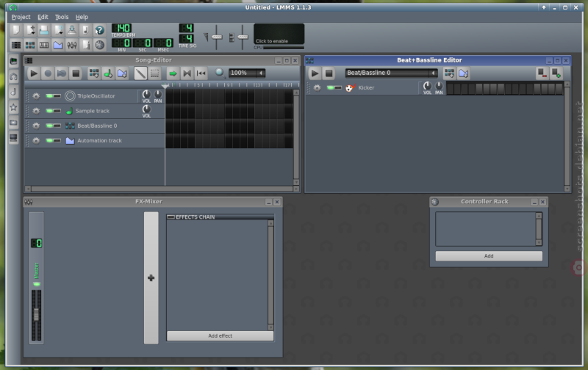Select draw mode in Song-Editor
This screenshot has height=370, width=588.
point(140,73)
